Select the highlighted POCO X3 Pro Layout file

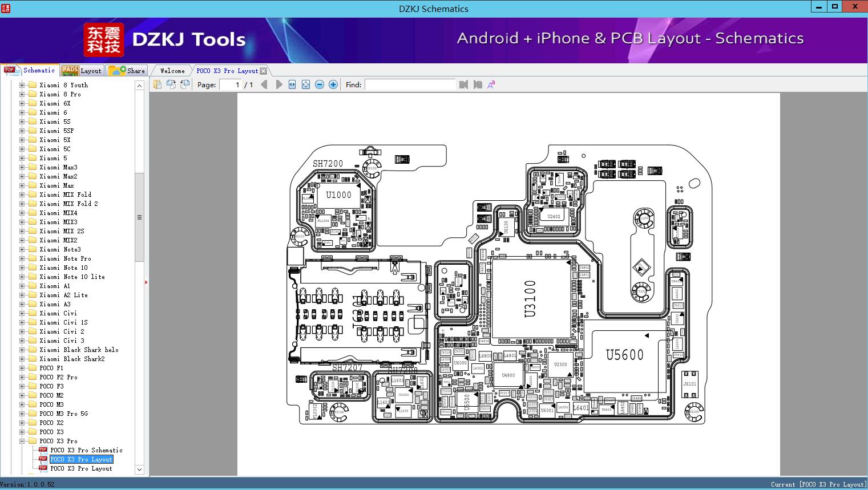coord(81,459)
